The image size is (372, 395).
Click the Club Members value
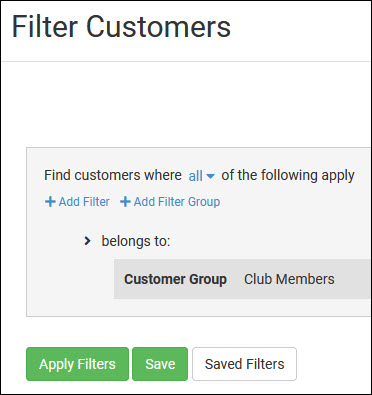click(x=289, y=279)
